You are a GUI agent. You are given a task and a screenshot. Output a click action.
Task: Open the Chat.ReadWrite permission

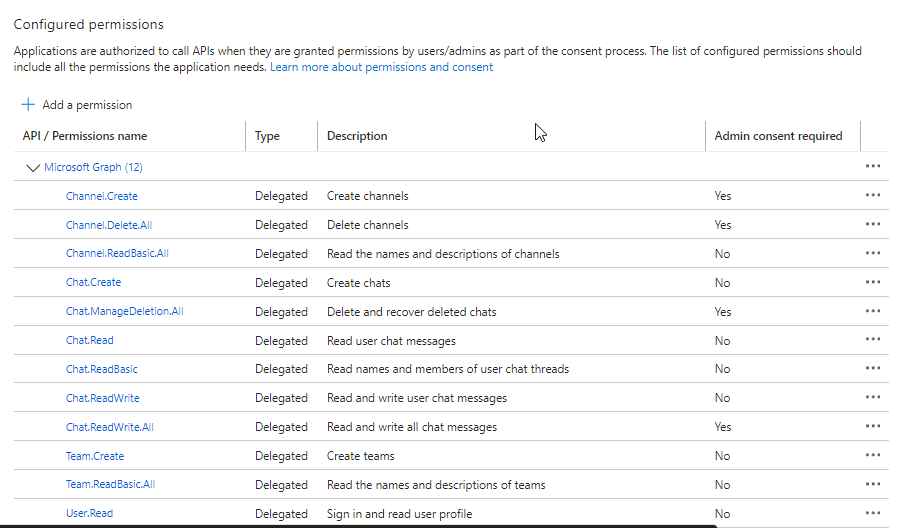click(x=103, y=398)
